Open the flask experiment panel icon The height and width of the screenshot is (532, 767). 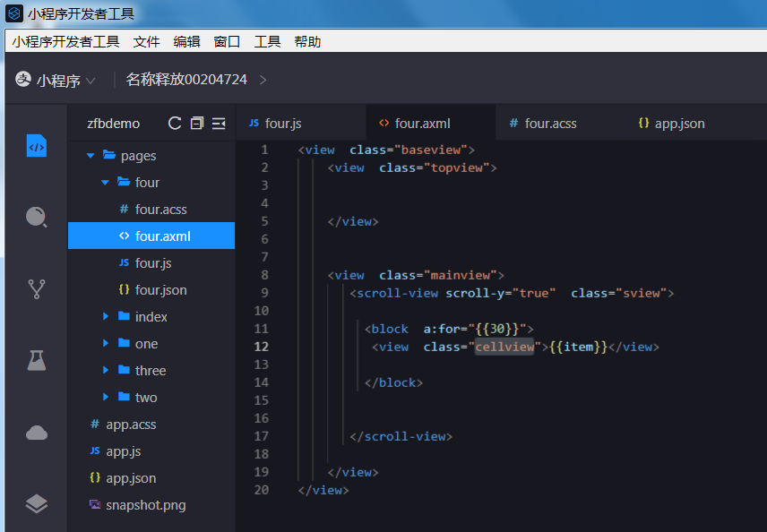[36, 360]
